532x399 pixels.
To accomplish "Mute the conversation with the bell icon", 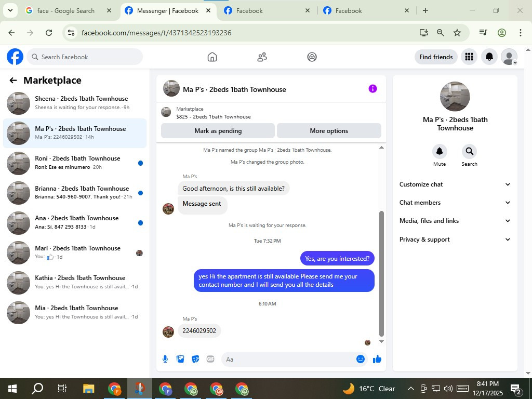I will pyautogui.click(x=440, y=151).
